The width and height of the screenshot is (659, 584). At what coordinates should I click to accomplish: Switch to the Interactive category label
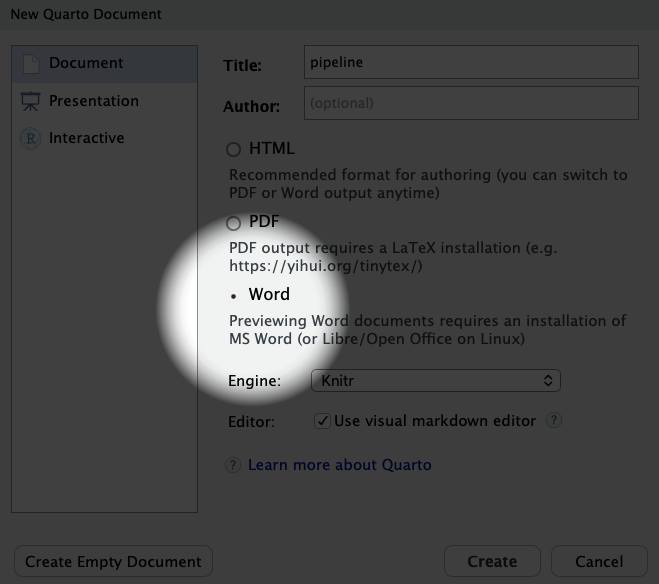click(x=87, y=139)
